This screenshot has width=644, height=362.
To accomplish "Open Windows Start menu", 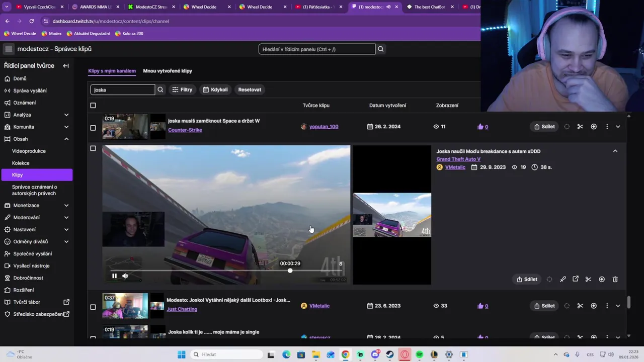I will [182, 354].
